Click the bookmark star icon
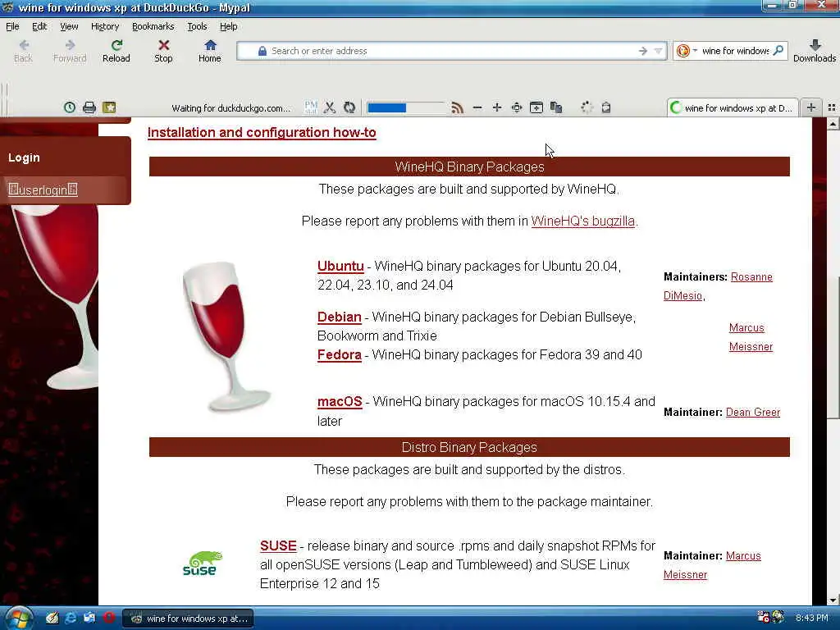840x630 pixels. pos(109,107)
